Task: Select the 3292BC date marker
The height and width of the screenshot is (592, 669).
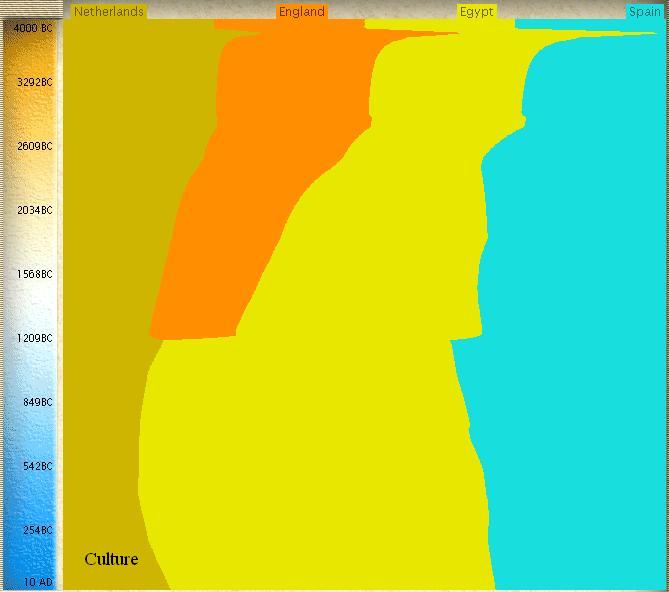Action: (x=34, y=82)
